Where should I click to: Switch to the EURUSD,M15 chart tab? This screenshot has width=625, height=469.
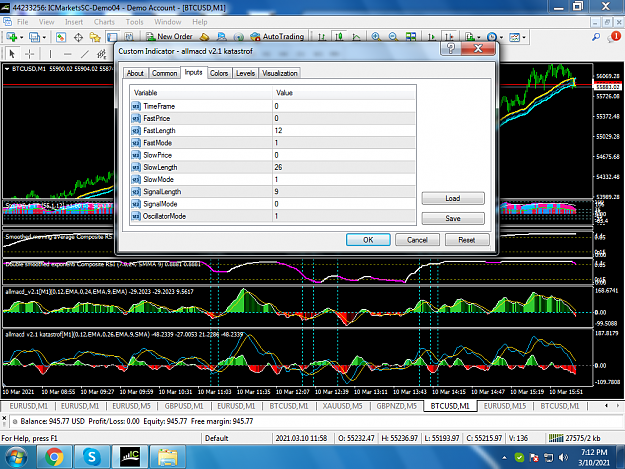point(505,406)
